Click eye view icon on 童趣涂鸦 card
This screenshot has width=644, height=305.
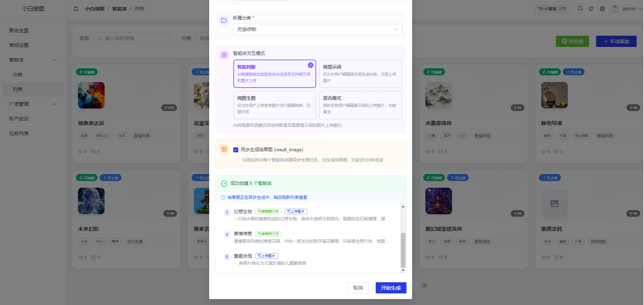pyautogui.click(x=544, y=257)
